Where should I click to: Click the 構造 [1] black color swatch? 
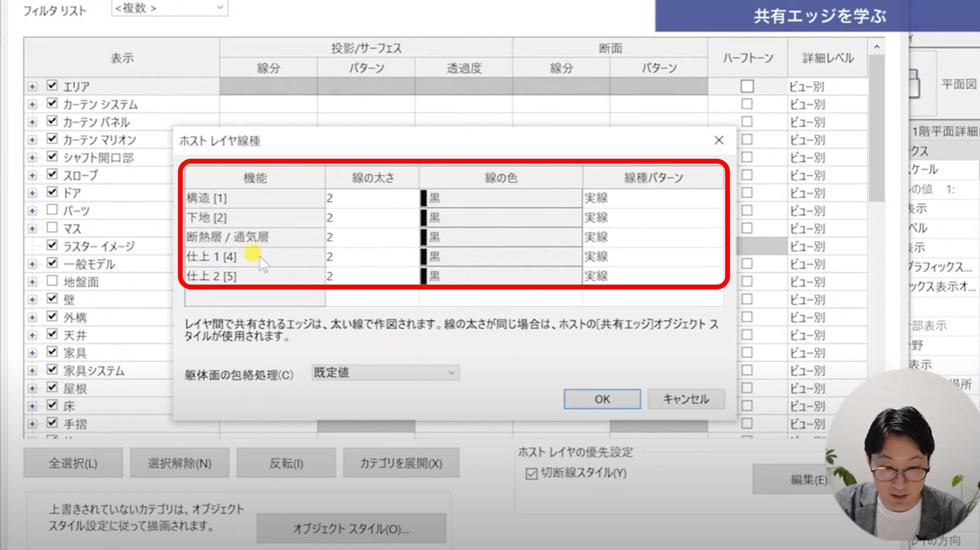pyautogui.click(x=423, y=198)
